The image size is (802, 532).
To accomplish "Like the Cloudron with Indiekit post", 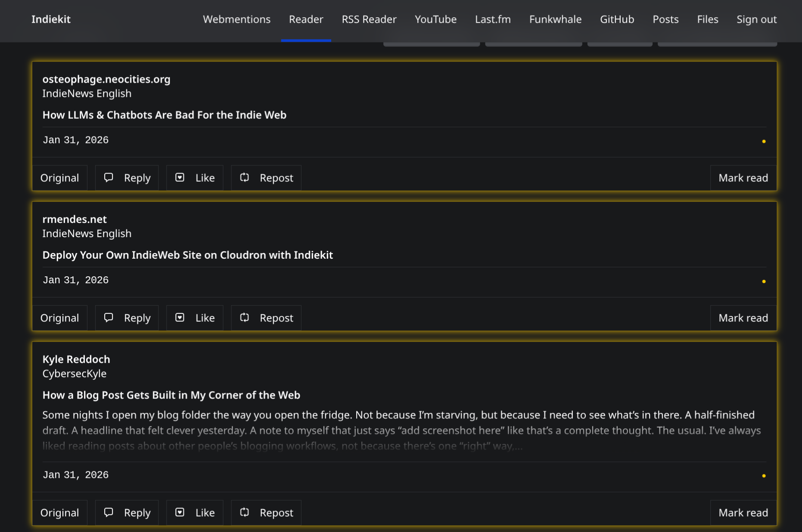I will (x=195, y=318).
